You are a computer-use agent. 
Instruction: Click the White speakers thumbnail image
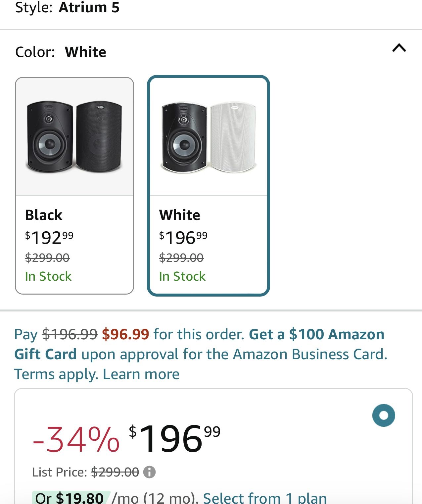tap(209, 137)
